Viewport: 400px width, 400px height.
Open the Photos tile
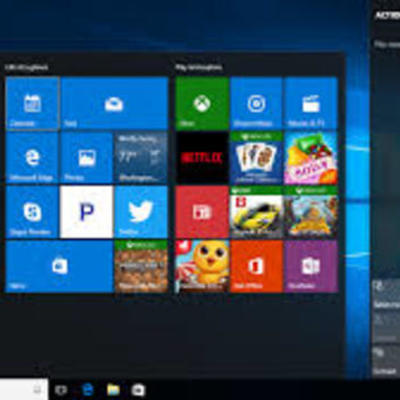coord(87,158)
